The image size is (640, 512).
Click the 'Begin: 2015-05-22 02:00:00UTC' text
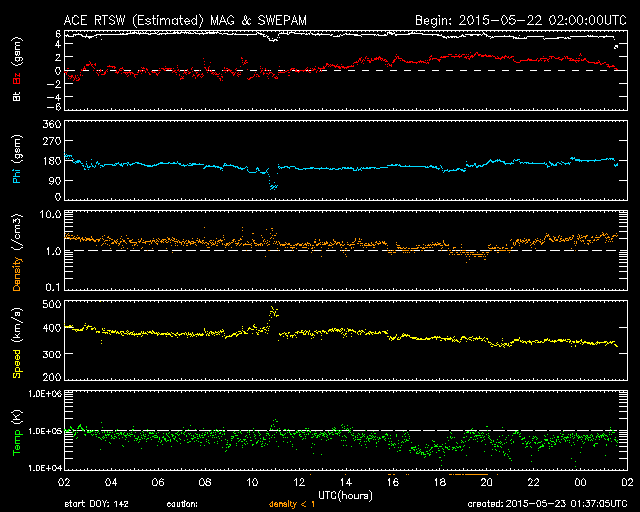pyautogui.click(x=520, y=20)
